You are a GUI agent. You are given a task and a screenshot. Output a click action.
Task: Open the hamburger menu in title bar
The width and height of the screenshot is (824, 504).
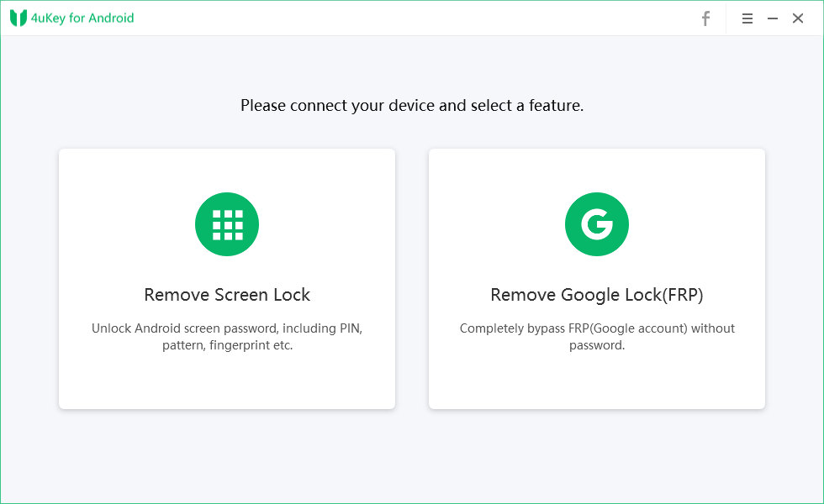[x=747, y=18]
